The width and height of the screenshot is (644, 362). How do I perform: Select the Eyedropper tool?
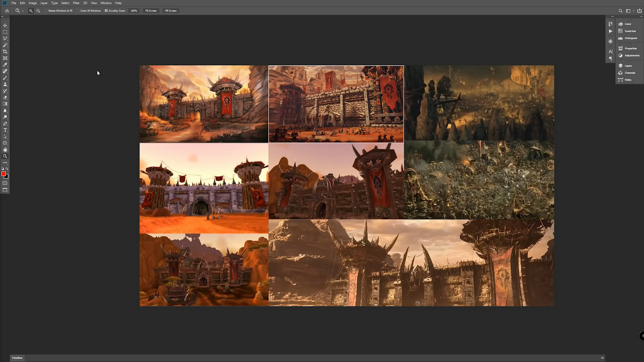coord(5,65)
